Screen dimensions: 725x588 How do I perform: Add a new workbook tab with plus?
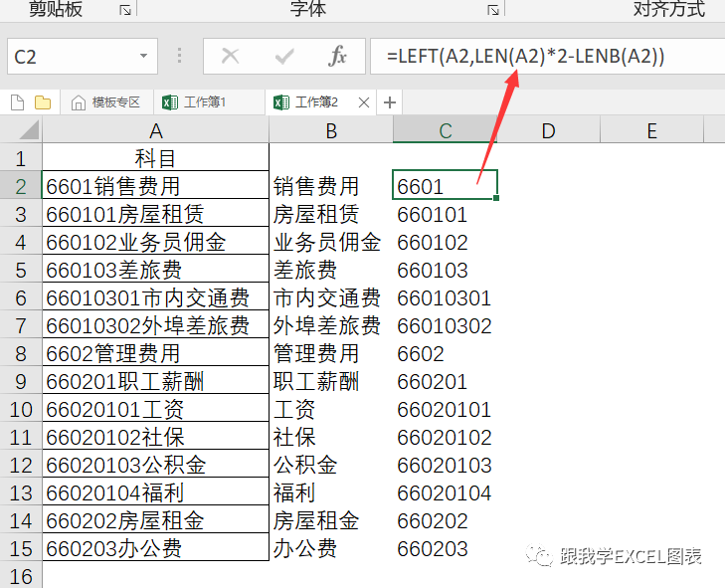[x=390, y=102]
